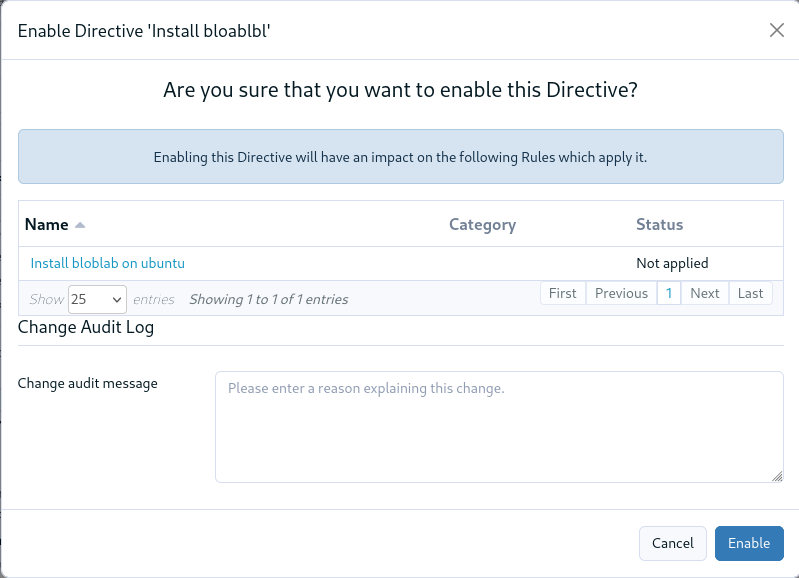799x578 pixels.
Task: Confirm with the blue Enable button
Action: 749,543
